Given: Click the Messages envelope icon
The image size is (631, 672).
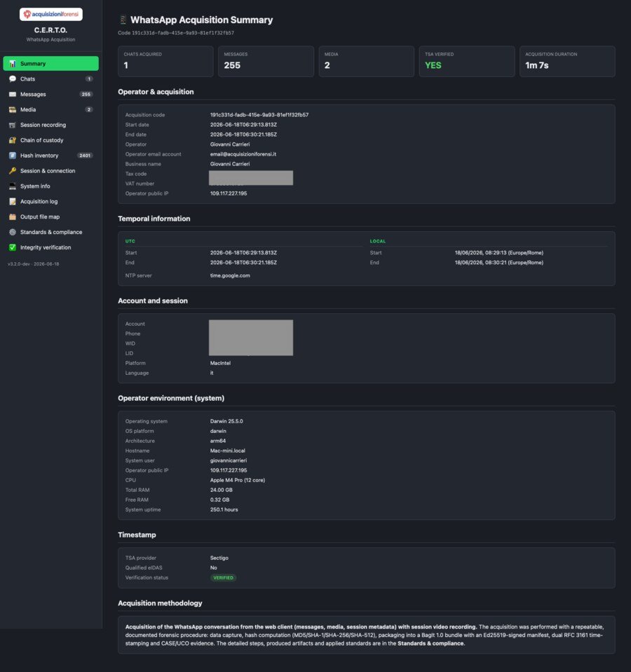Looking at the screenshot, I should [13, 95].
